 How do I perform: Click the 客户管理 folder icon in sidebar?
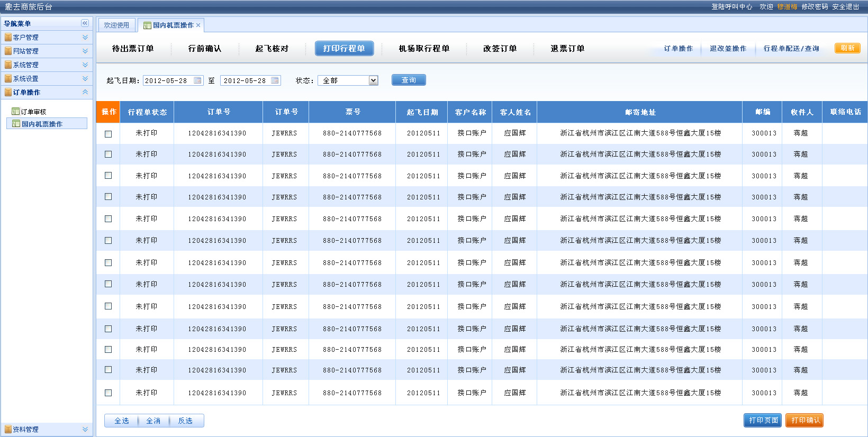8,38
